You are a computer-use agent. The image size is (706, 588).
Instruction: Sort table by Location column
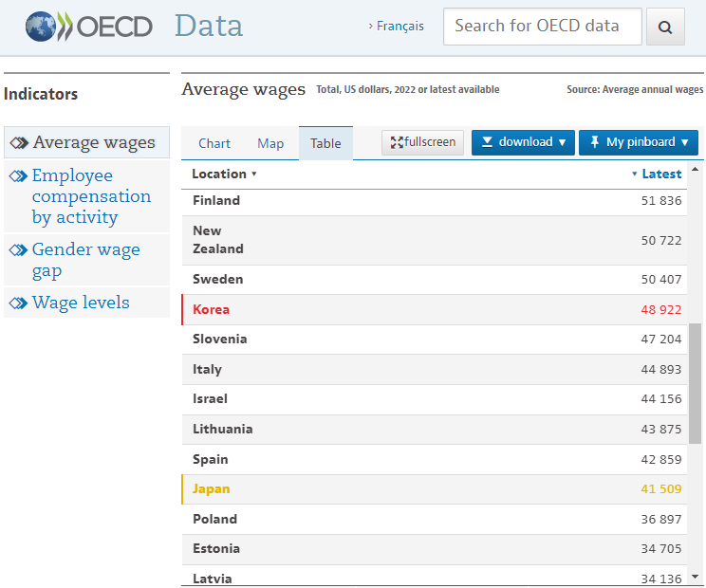[x=224, y=175]
